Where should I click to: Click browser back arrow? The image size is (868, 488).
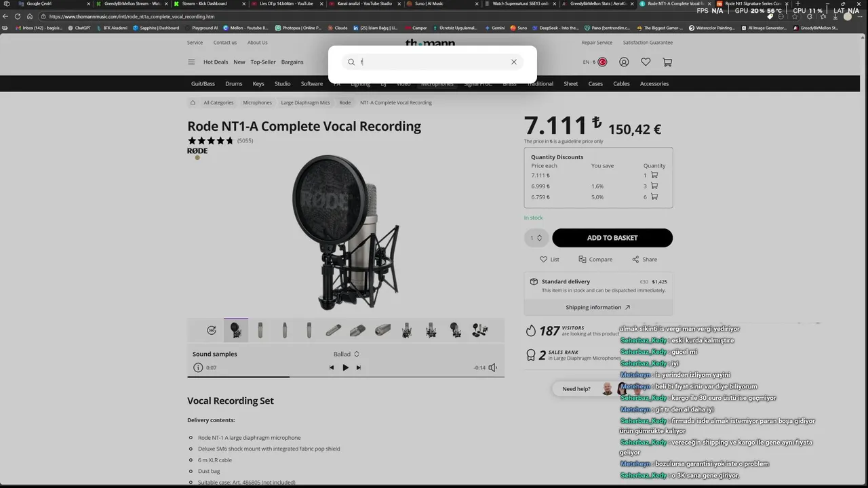[x=6, y=16]
